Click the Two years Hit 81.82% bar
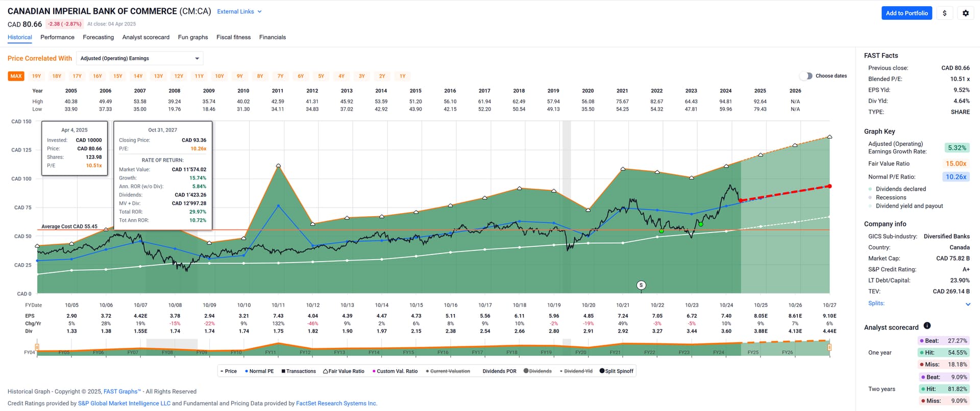This screenshot has width=980, height=411. tap(943, 389)
